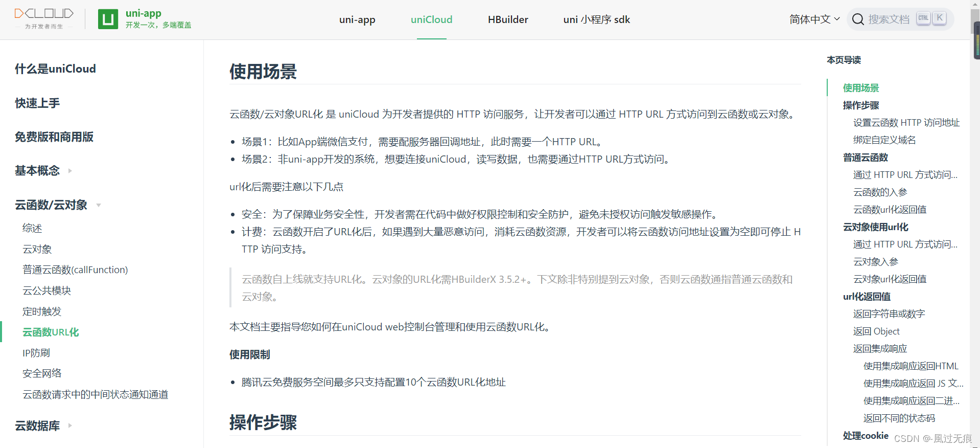Open the 云公共模块 sidebar item

point(46,290)
